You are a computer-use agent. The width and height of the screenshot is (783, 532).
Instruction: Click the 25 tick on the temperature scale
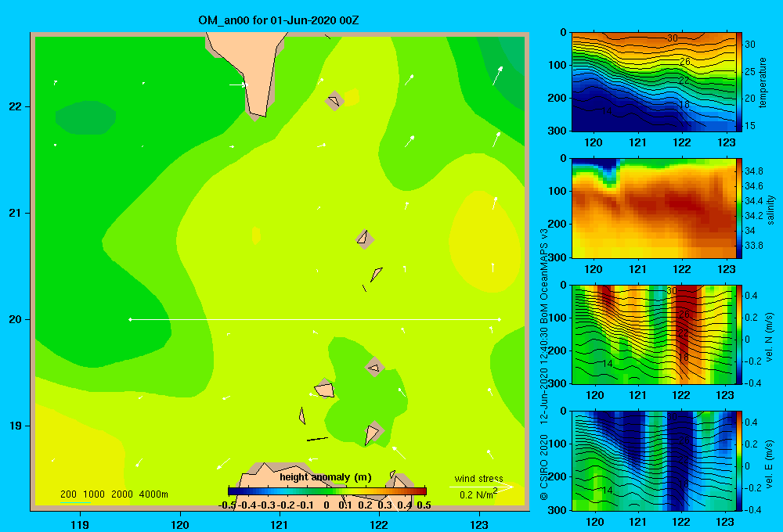[x=750, y=71]
